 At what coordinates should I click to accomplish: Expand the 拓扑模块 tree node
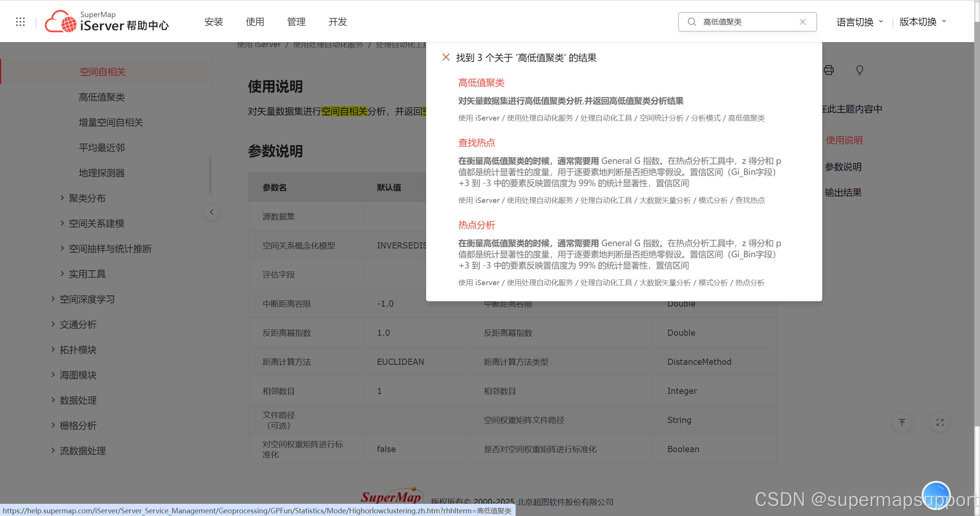53,349
